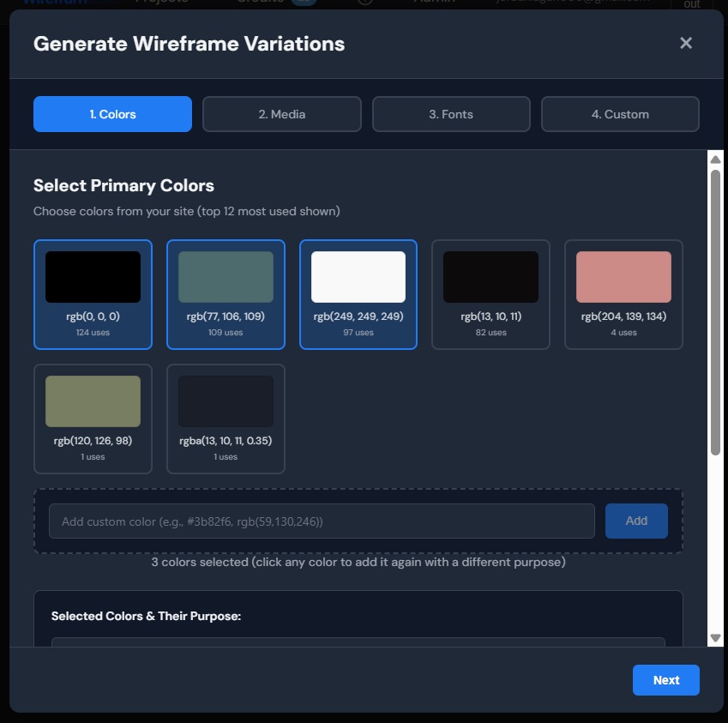Click the Next button
The height and width of the screenshot is (723, 728).
click(665, 679)
